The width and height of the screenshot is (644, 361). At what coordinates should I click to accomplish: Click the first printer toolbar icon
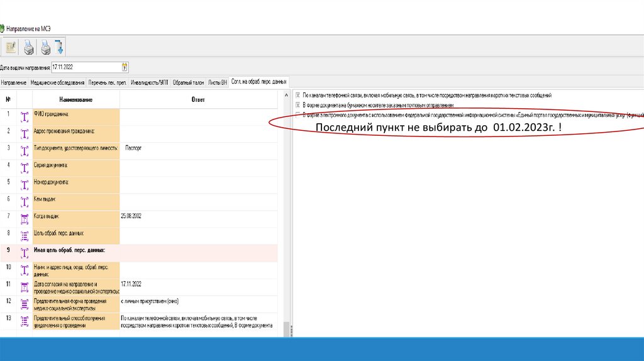(x=28, y=47)
